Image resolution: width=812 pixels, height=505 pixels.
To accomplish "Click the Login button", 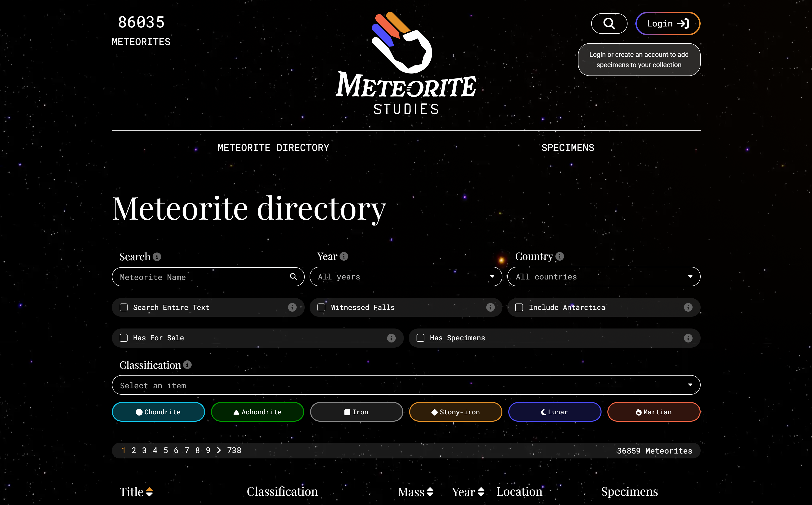I will coord(667,24).
